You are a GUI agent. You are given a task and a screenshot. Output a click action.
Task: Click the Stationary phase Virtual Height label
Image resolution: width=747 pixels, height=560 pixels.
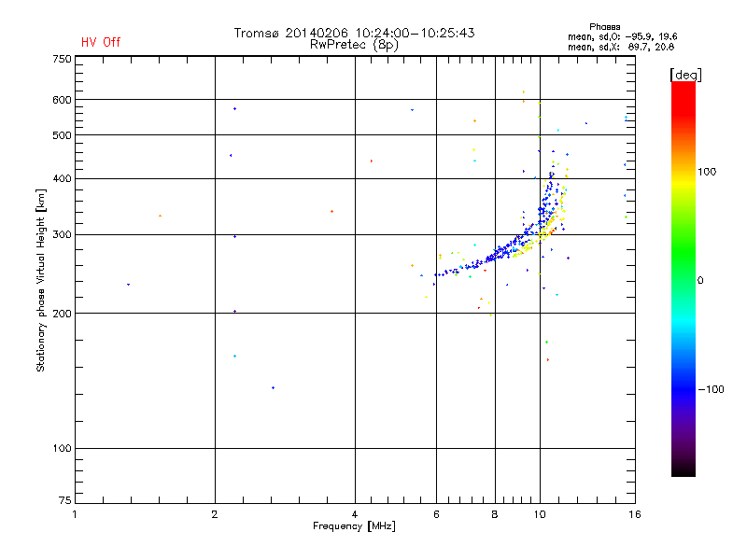click(40, 280)
